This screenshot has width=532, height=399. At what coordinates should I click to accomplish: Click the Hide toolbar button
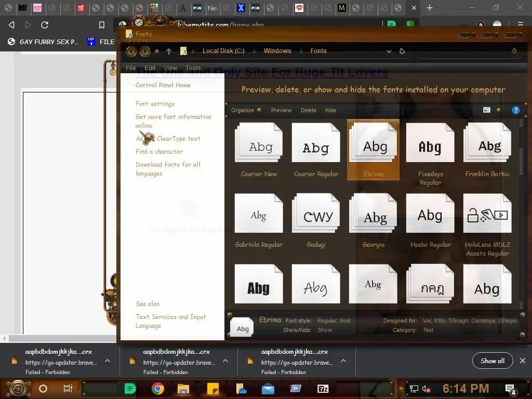[x=330, y=110]
